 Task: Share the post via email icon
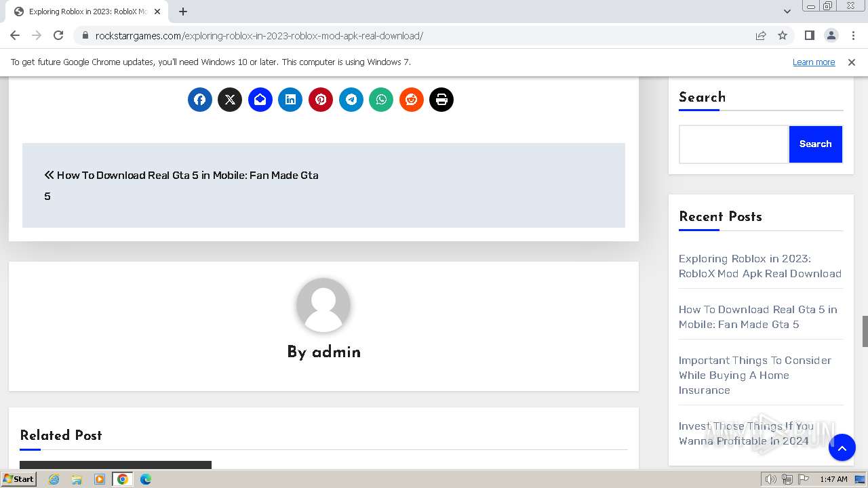click(x=260, y=100)
